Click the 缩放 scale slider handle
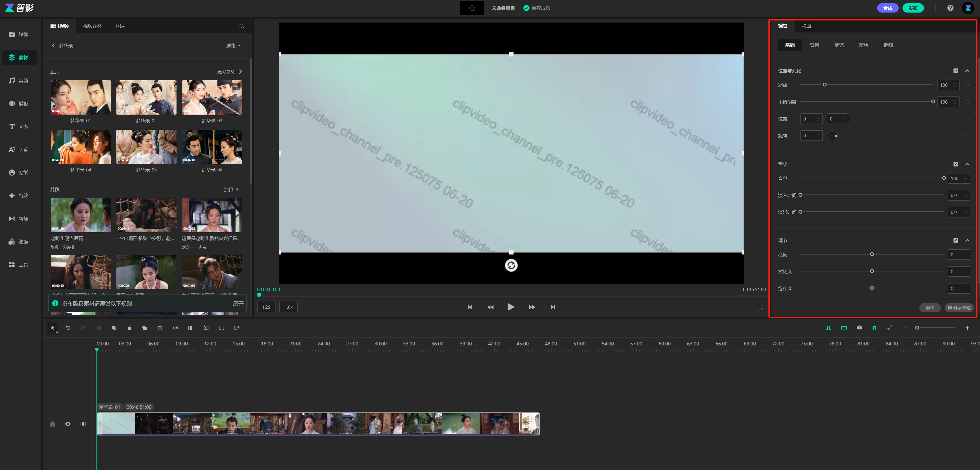980x470 pixels. click(824, 84)
